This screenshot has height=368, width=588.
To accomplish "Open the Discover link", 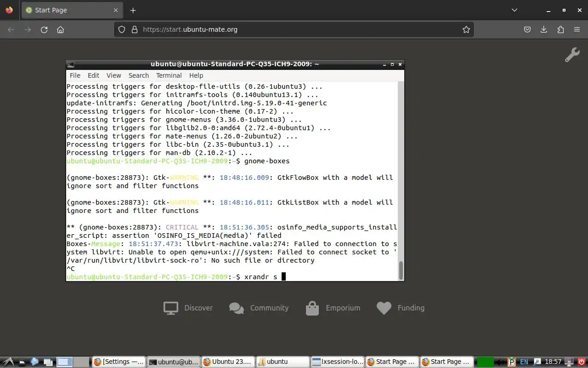I will pyautogui.click(x=188, y=308).
